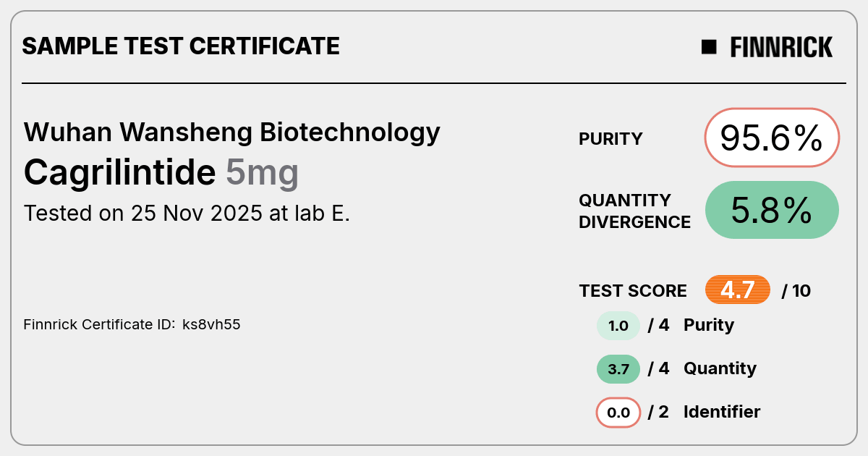Click the tested on 25 Nov 2025 line
Image resolution: width=868 pixels, height=456 pixels.
coord(187,214)
